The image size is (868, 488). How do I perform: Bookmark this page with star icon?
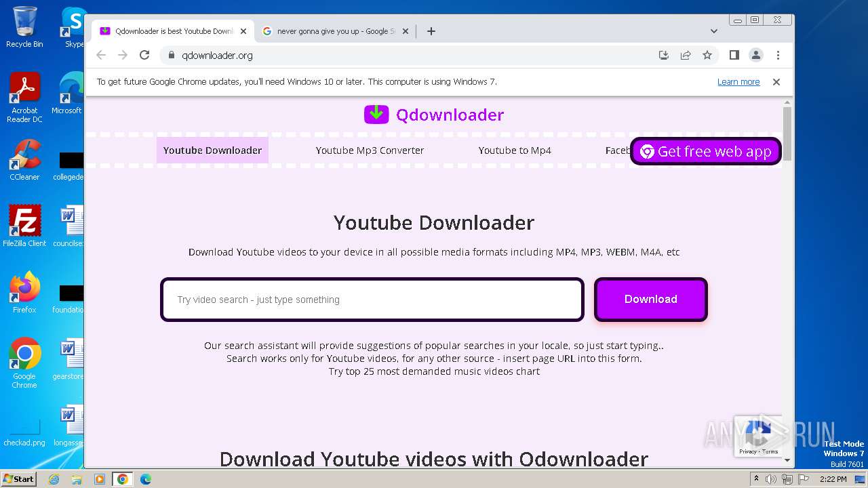point(707,55)
